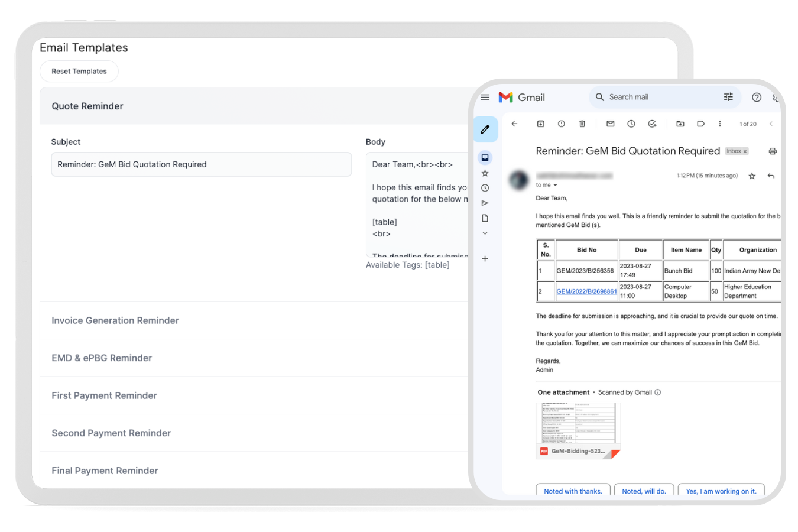Image resolution: width=798 pixels, height=532 pixels.
Task: Open the EMD & ePBG Reminder section
Action: tap(102, 358)
